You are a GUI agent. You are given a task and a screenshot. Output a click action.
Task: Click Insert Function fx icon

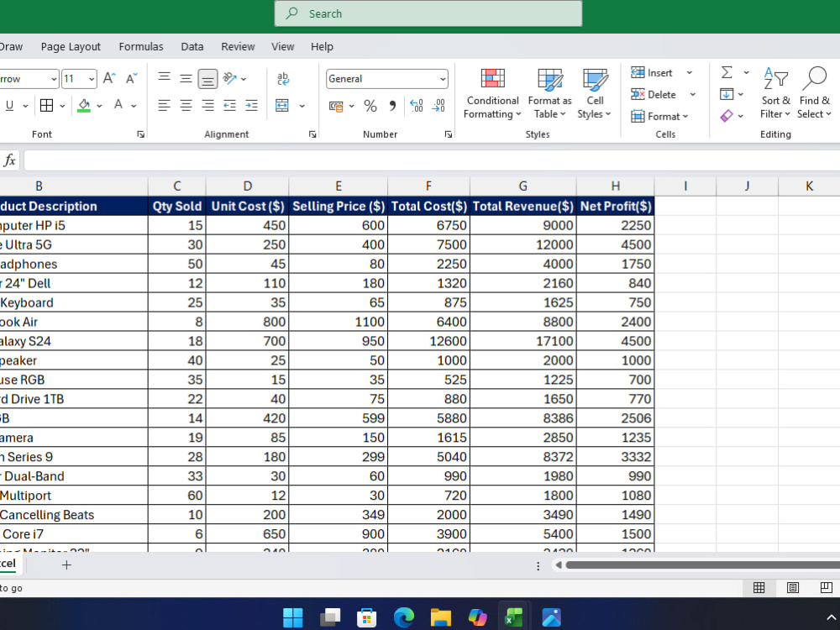(9, 160)
